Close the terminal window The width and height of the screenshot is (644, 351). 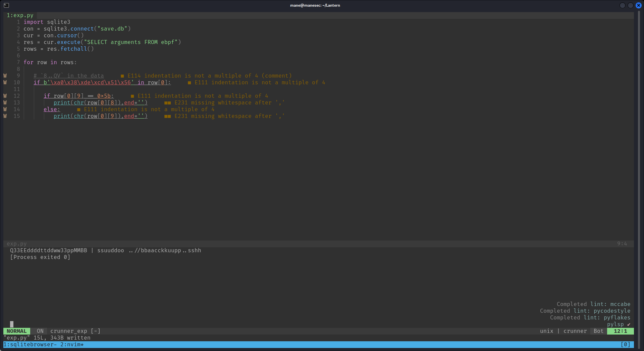tap(639, 5)
